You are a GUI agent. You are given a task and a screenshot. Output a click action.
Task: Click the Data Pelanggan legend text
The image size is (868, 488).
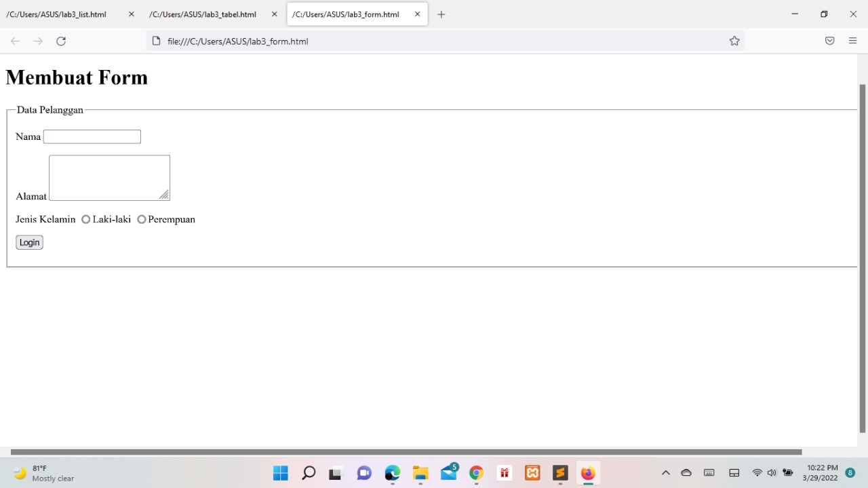point(50,110)
